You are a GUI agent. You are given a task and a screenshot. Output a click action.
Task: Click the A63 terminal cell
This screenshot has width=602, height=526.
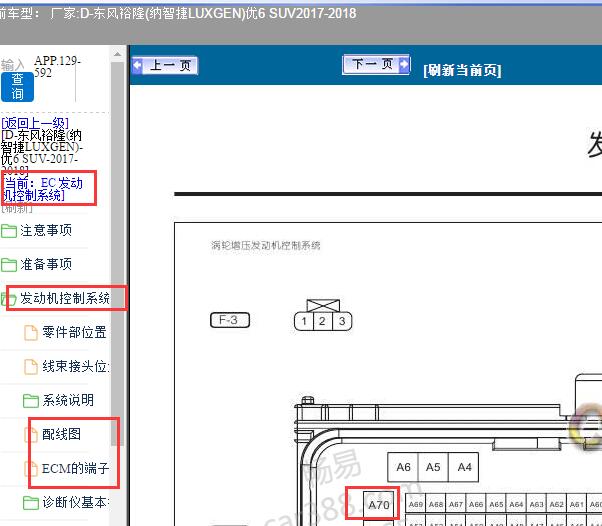point(536,504)
